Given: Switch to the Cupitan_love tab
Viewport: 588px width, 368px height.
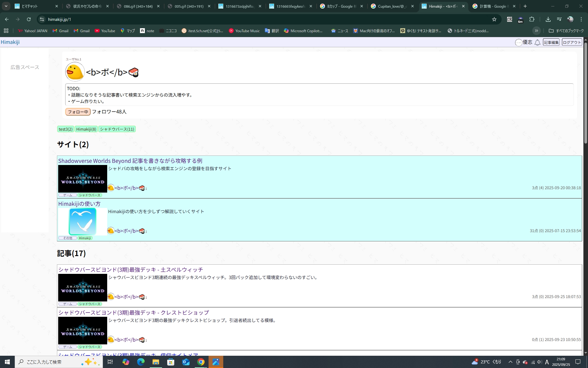Looking at the screenshot, I should [393, 6].
